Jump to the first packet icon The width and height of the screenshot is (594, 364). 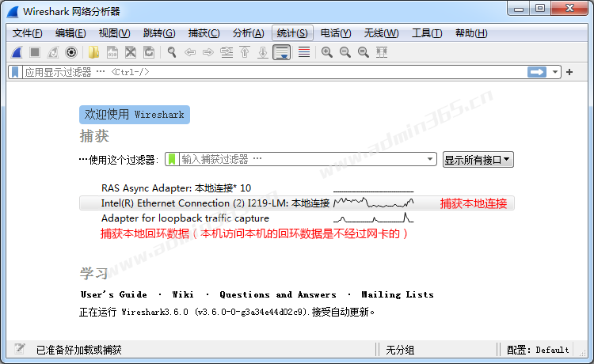click(245, 52)
